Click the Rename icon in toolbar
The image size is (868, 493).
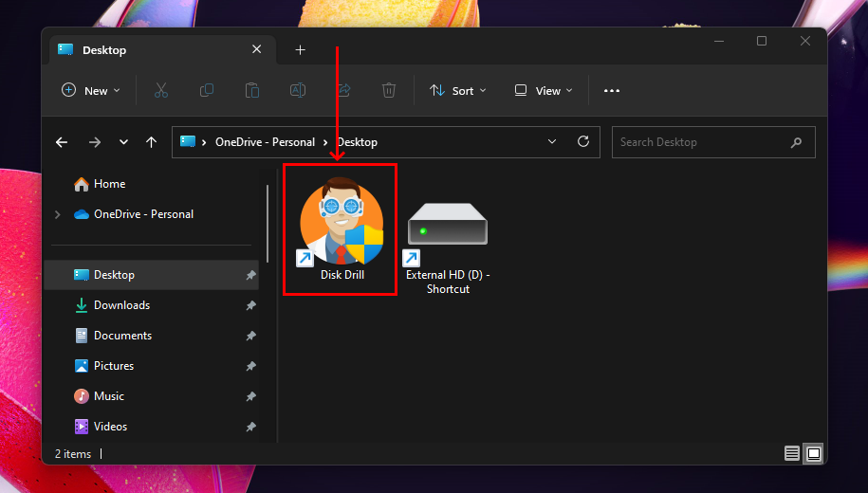[298, 90]
